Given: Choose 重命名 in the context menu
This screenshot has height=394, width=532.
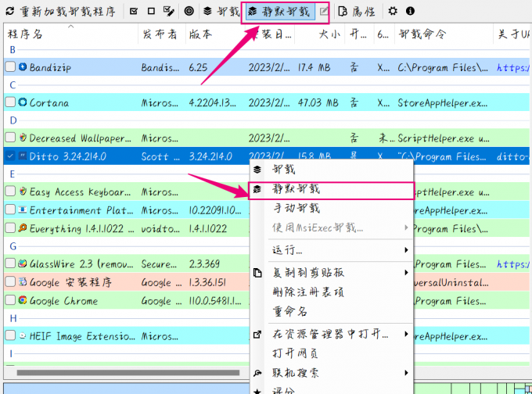Looking at the screenshot, I should coord(331,311).
